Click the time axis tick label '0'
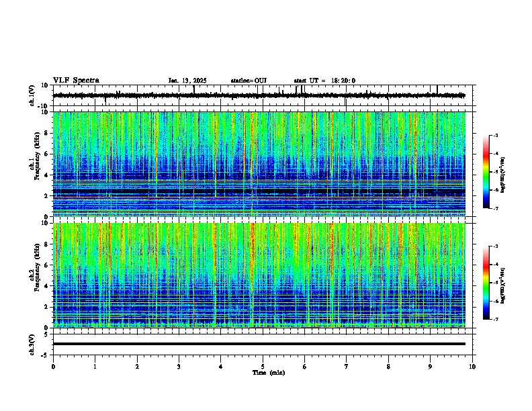 click(53, 367)
